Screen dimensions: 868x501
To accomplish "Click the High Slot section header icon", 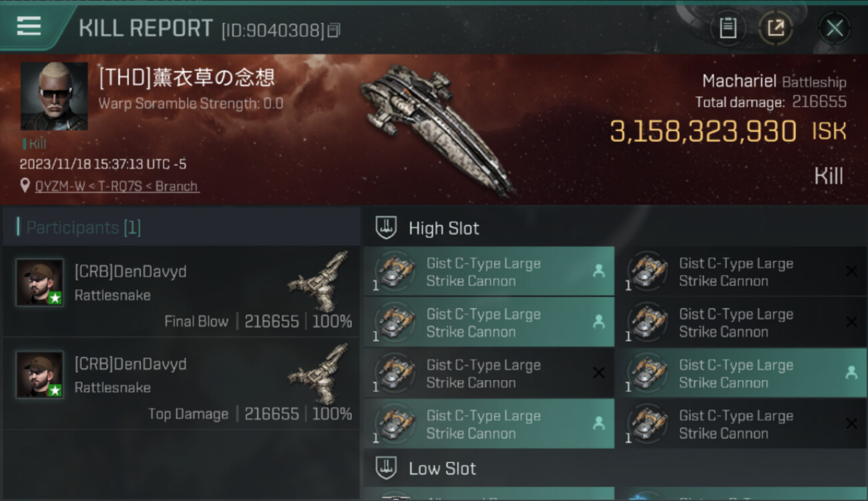I will [386, 228].
